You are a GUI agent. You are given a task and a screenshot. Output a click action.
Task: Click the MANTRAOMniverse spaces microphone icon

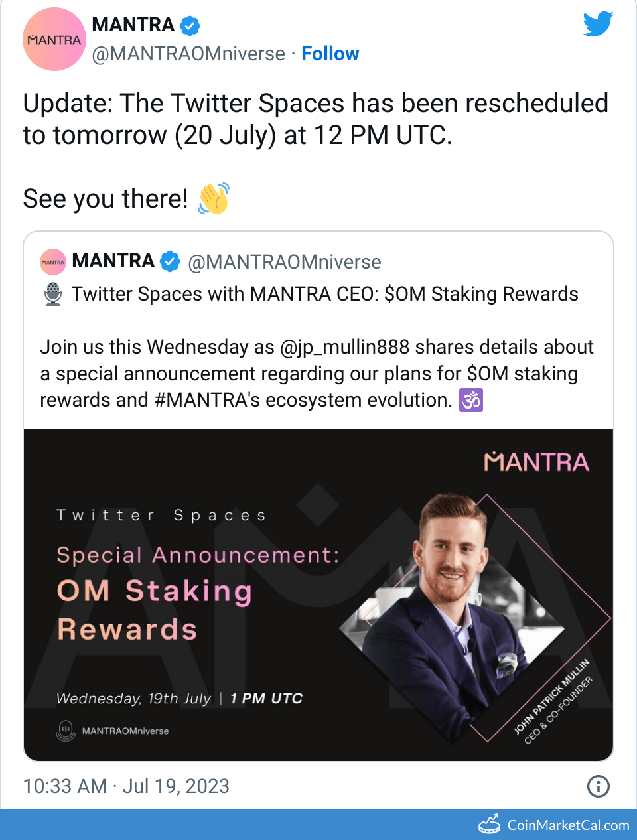pyautogui.click(x=66, y=731)
